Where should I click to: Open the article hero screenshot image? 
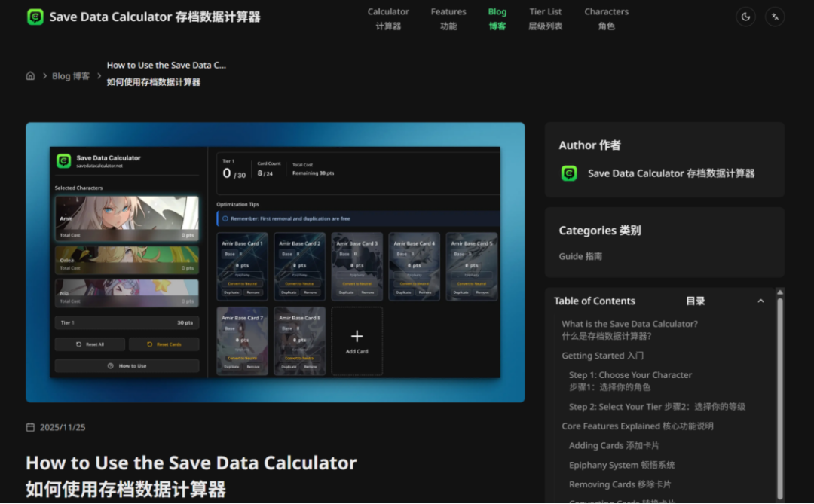pyautogui.click(x=275, y=262)
